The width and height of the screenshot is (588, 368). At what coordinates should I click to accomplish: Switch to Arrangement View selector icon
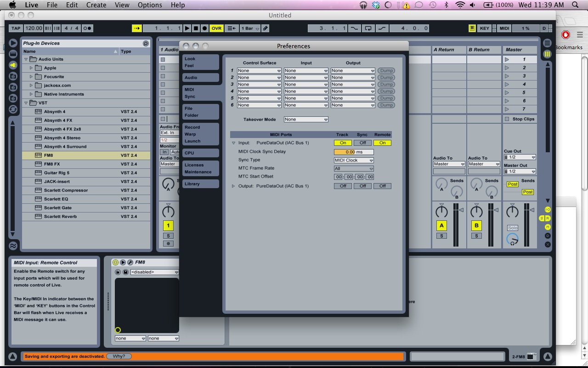click(x=547, y=43)
